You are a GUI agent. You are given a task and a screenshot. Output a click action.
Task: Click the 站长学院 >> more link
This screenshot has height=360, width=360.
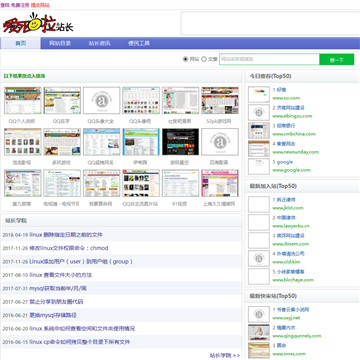[x=225, y=355]
